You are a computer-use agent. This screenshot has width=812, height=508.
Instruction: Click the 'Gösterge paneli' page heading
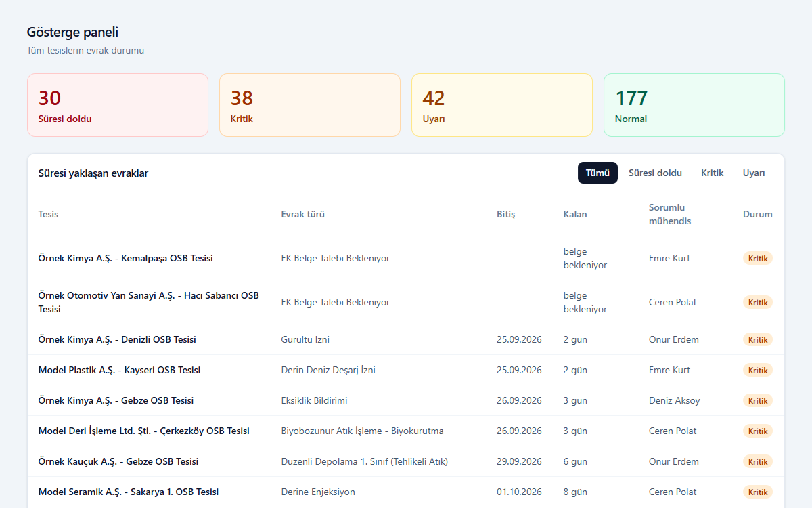click(x=73, y=32)
